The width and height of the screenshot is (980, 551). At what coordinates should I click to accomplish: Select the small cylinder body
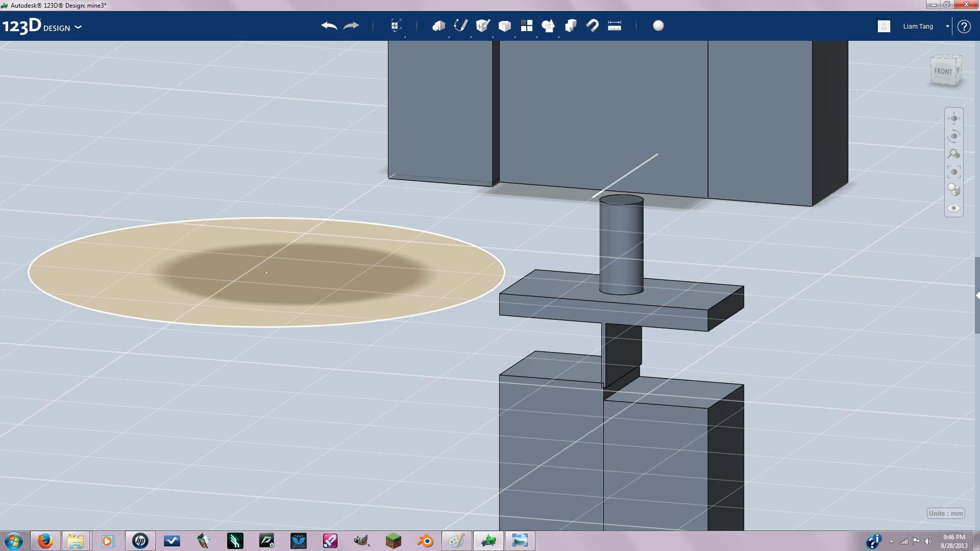pos(621,245)
